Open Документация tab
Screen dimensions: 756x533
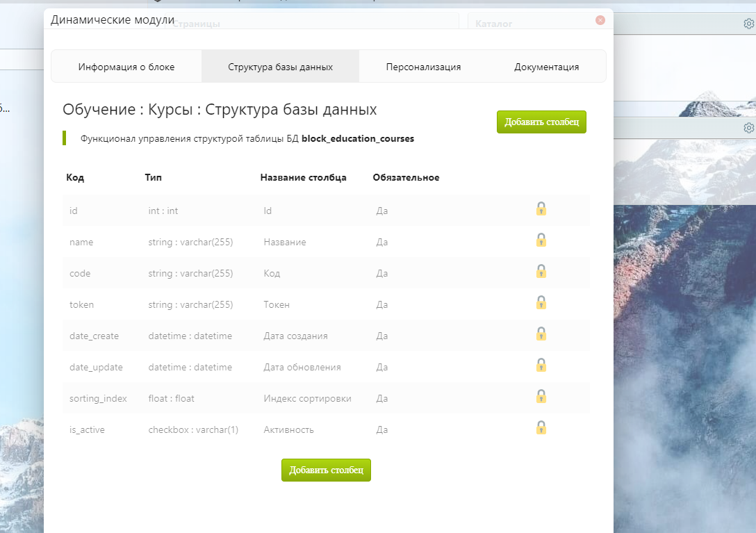pos(546,67)
